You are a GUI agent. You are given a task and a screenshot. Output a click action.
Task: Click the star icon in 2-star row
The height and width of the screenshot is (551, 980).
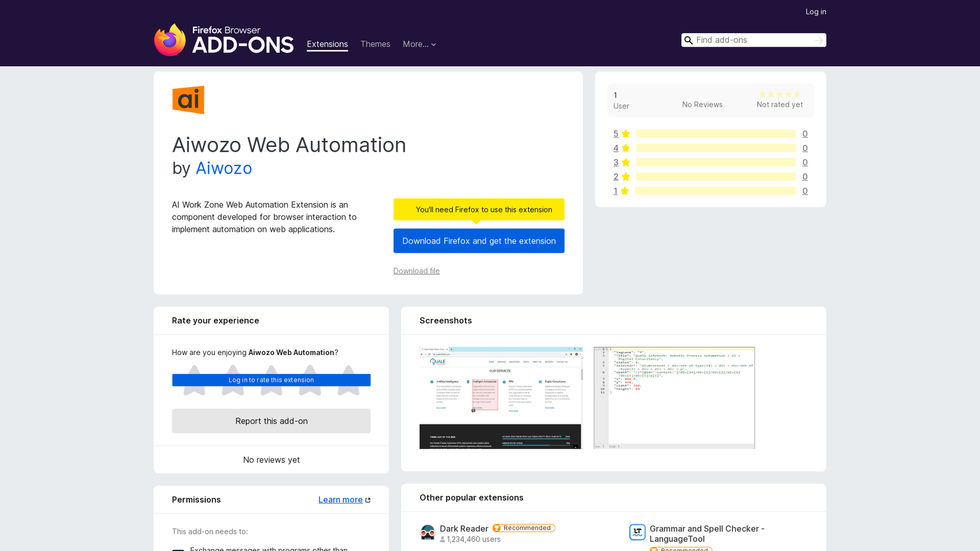pyautogui.click(x=625, y=177)
